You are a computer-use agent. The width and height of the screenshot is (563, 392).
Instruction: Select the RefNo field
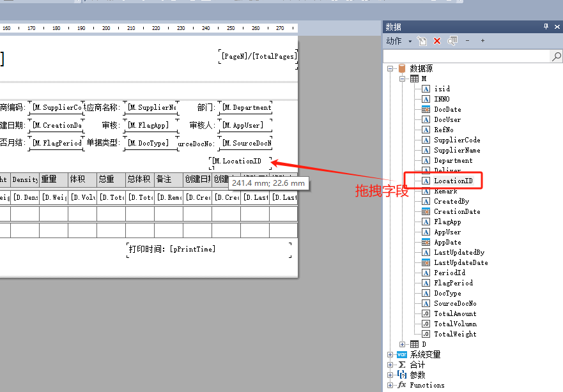coord(443,130)
